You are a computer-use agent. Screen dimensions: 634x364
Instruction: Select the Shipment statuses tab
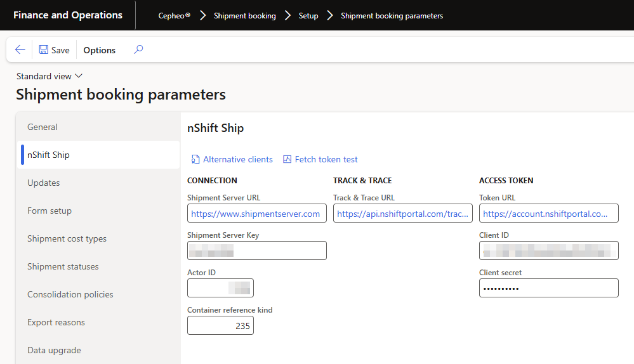[63, 266]
